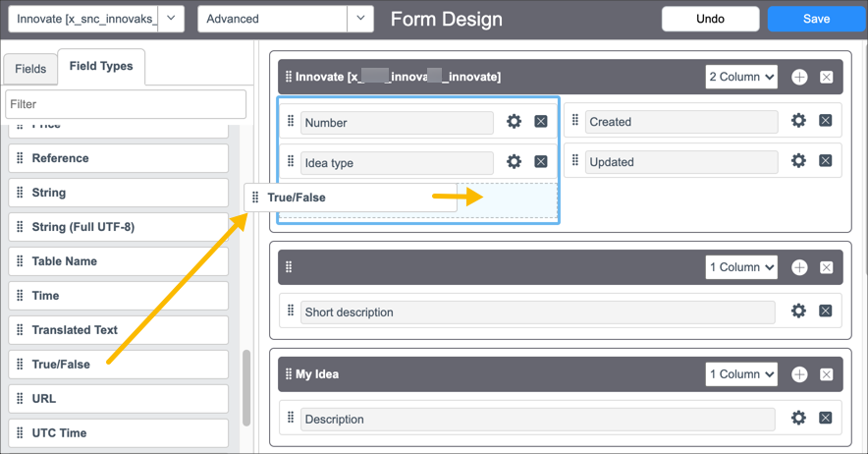868x454 pixels.
Task: Select the Time field type
Action: pos(119,296)
